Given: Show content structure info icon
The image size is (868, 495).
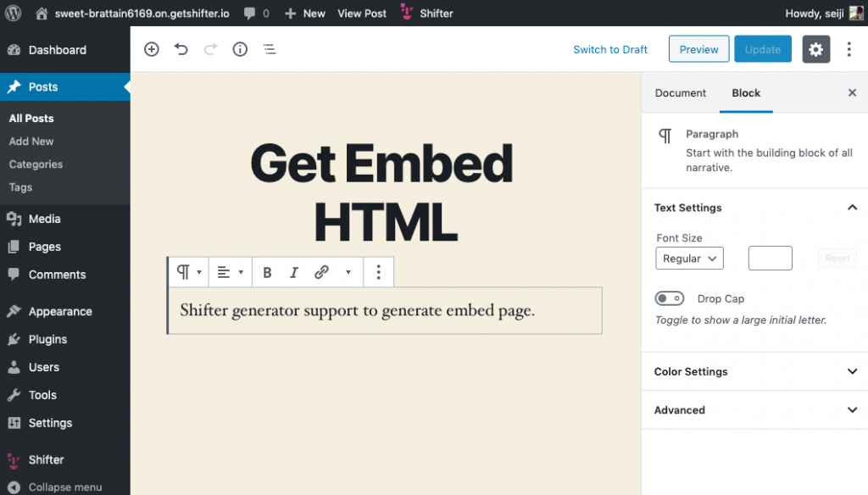Looking at the screenshot, I should coord(240,49).
